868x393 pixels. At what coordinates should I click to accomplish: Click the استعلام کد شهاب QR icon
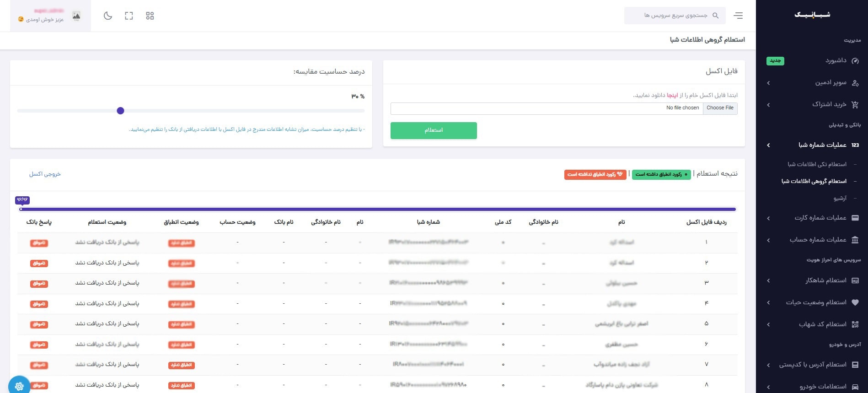coord(855,324)
